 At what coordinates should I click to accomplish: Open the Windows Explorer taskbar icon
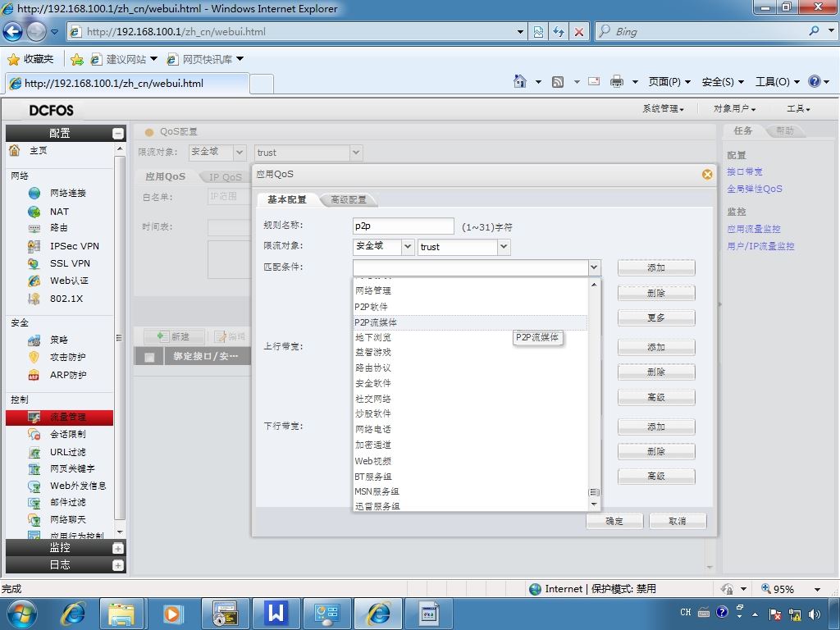click(121, 614)
